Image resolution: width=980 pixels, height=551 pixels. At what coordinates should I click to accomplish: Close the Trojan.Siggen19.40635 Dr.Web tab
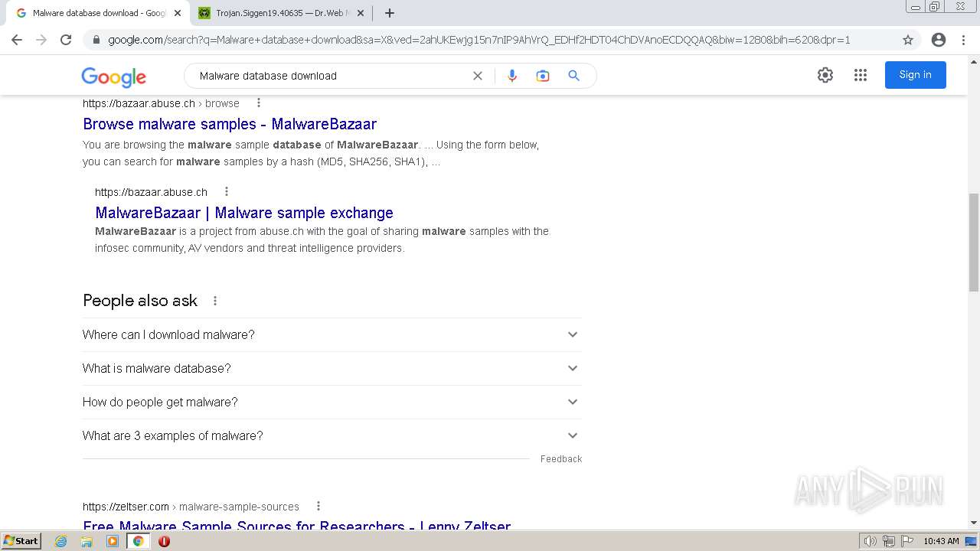click(x=361, y=13)
